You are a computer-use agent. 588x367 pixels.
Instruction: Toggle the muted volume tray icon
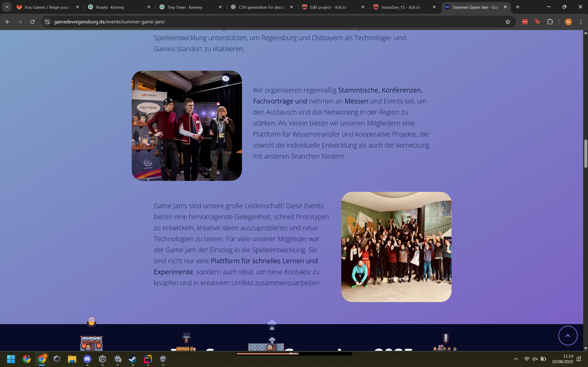pyautogui.click(x=535, y=359)
